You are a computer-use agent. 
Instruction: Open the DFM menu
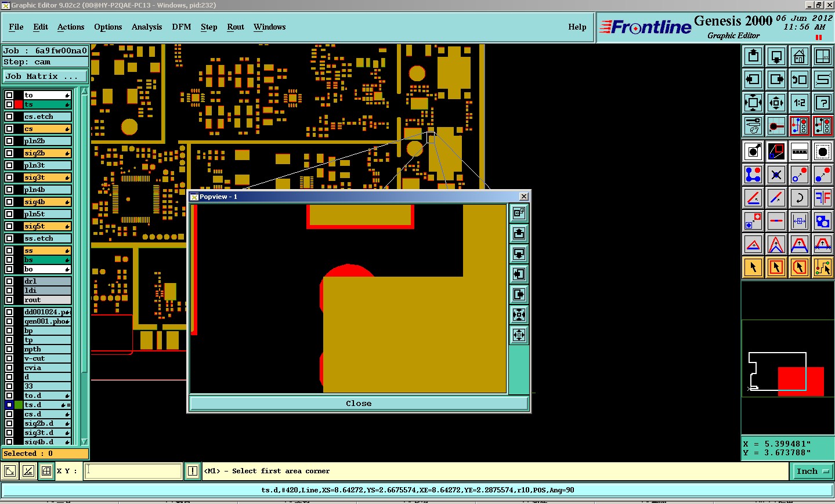tap(181, 27)
